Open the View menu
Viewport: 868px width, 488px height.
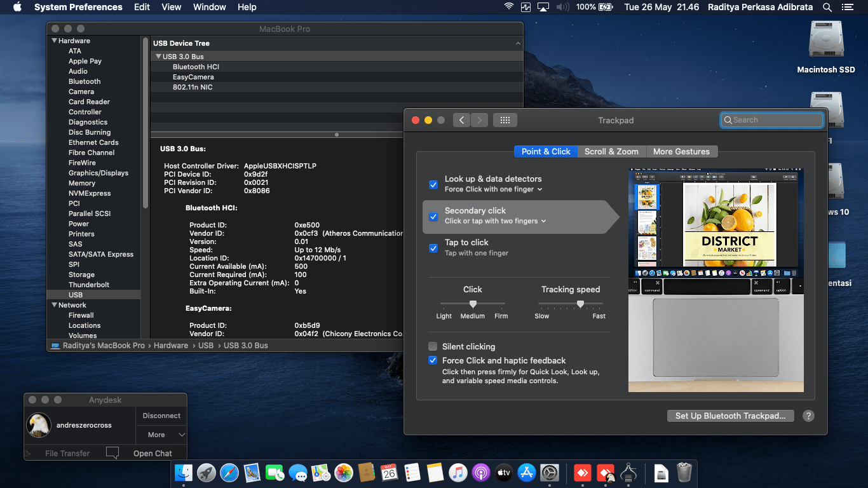172,7
